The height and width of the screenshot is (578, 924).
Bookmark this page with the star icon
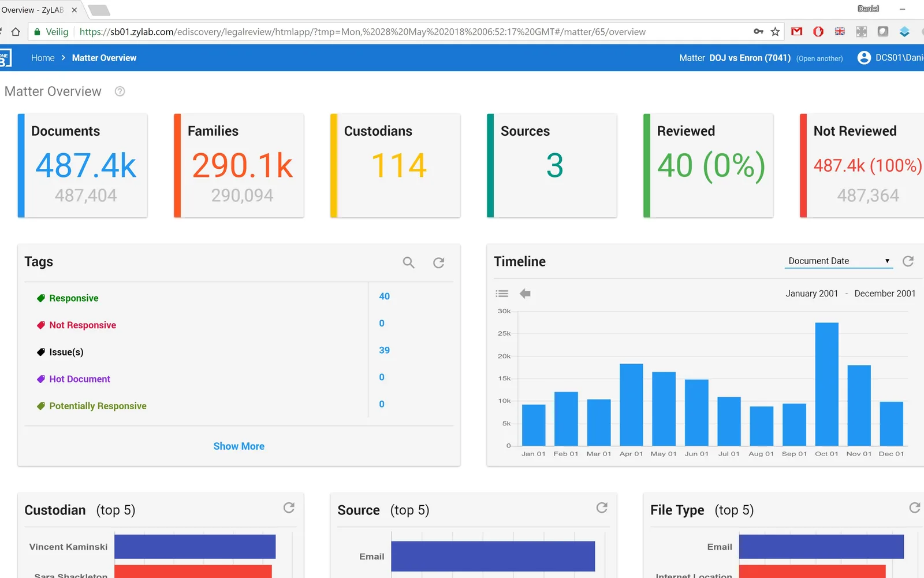(775, 32)
